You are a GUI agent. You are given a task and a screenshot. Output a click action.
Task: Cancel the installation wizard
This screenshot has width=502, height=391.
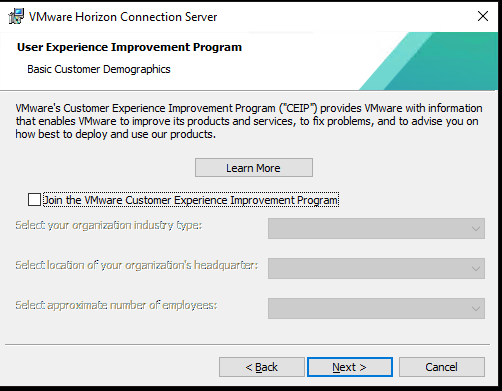click(442, 367)
